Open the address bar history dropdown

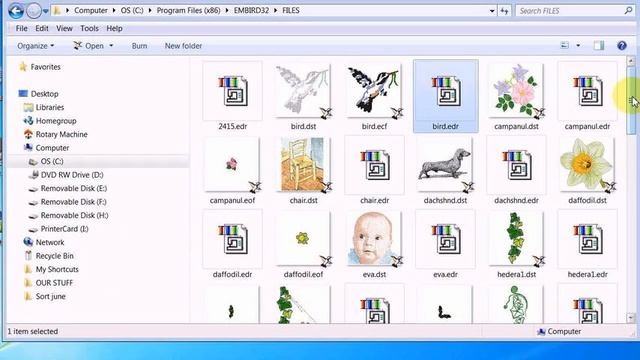(492, 11)
